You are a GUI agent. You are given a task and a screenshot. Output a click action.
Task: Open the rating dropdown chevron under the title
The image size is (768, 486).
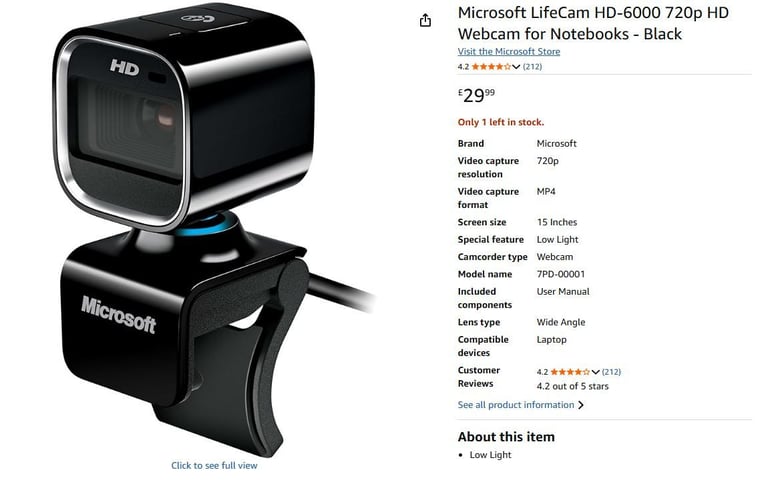(x=516, y=67)
